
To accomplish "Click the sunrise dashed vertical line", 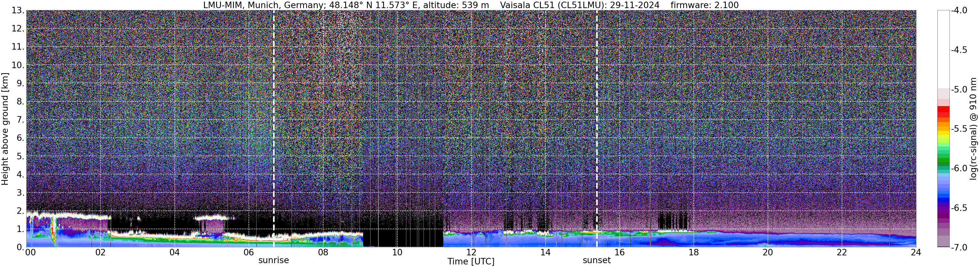I will click(274, 128).
